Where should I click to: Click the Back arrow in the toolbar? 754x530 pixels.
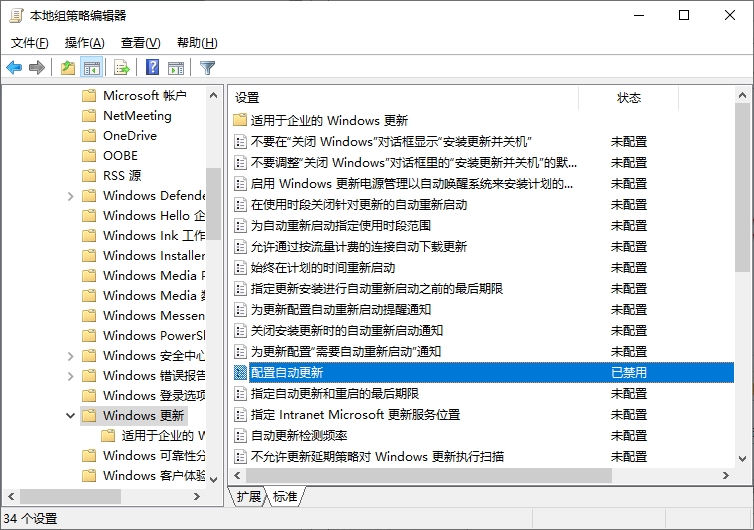click(14, 68)
